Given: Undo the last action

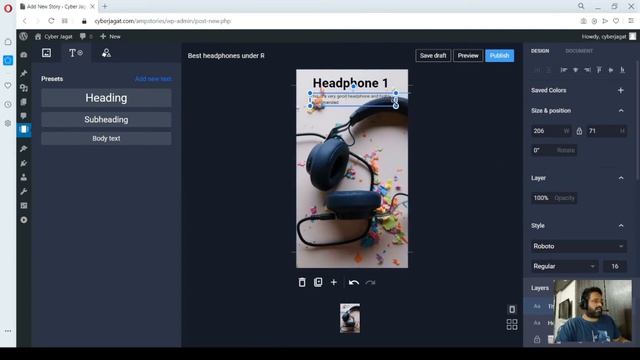Looking at the screenshot, I should [x=354, y=282].
